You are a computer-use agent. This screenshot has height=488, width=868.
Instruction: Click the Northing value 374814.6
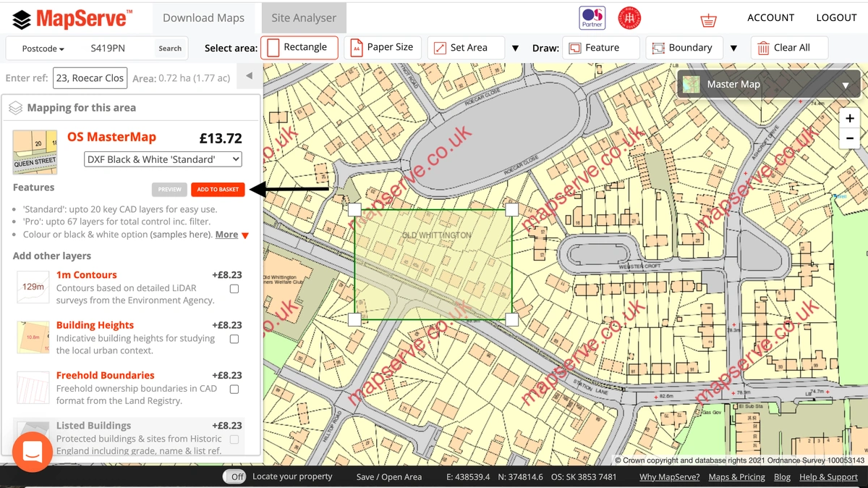pos(521,477)
